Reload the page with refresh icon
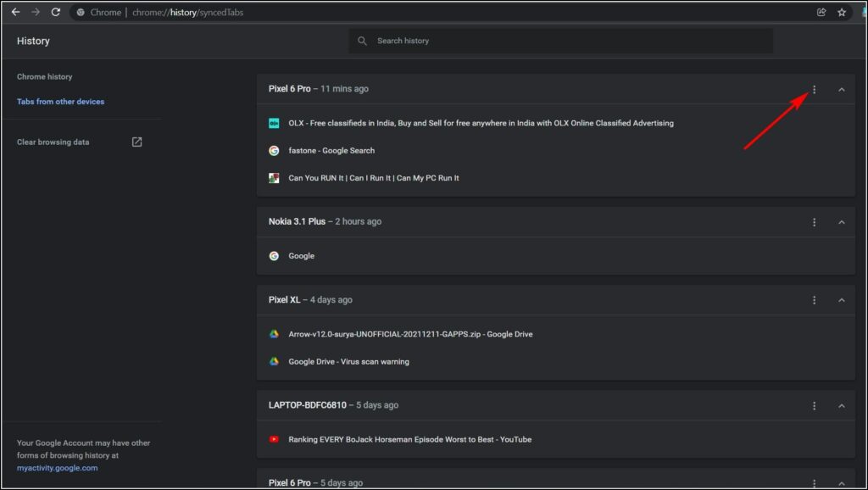 click(x=55, y=12)
